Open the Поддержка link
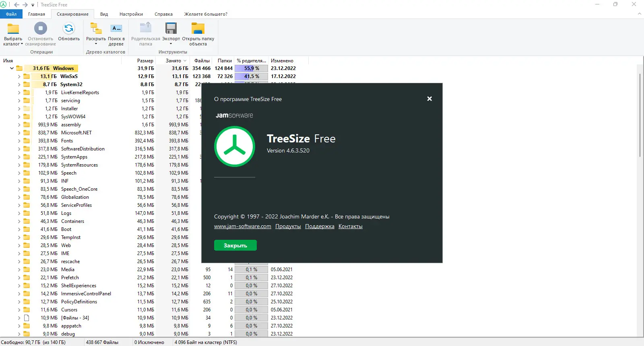Image resolution: width=644 pixels, height=346 pixels. (320, 227)
